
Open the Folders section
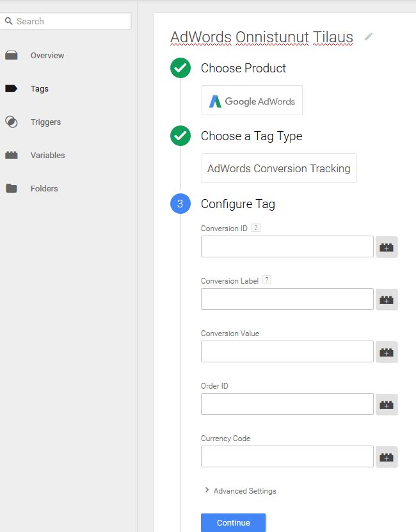click(44, 188)
